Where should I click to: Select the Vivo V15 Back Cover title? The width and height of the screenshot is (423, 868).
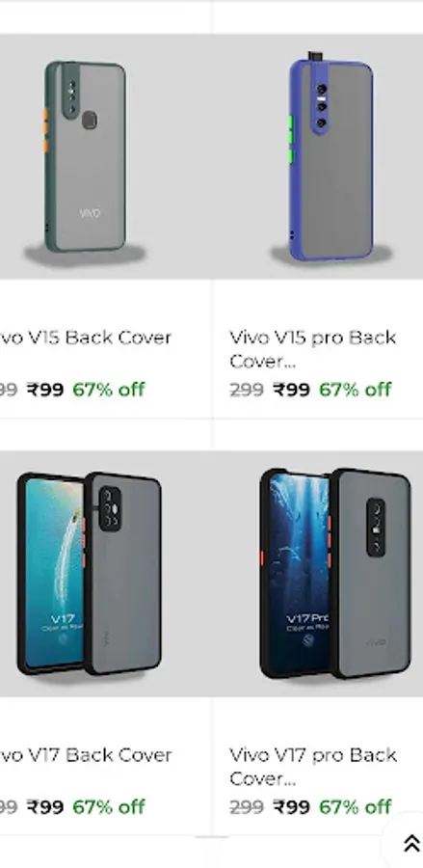(x=85, y=338)
